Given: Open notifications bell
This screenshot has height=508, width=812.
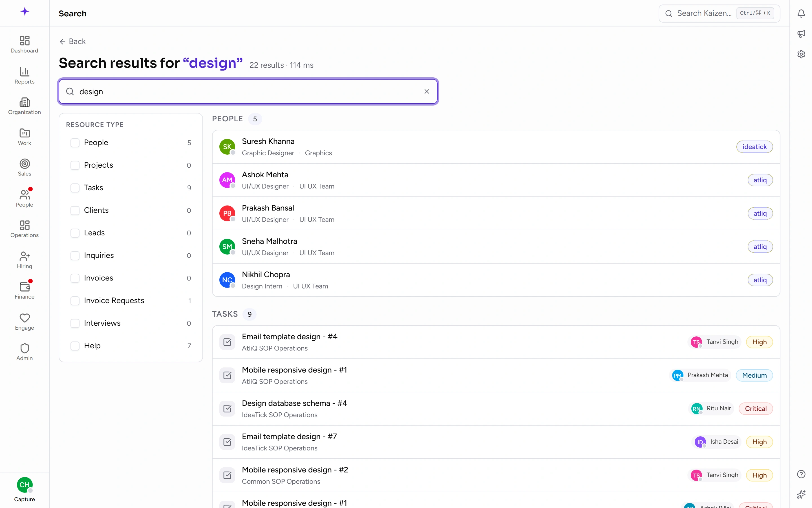Looking at the screenshot, I should 801,14.
